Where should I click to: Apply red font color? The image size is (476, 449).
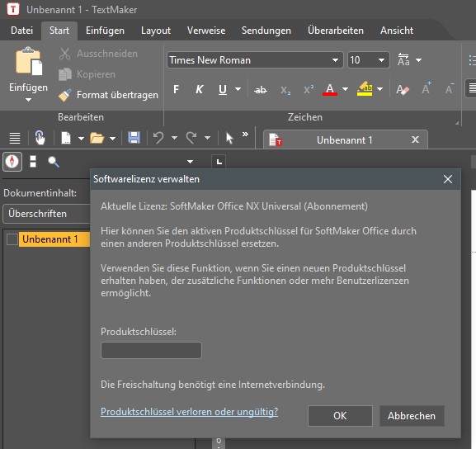(x=330, y=89)
